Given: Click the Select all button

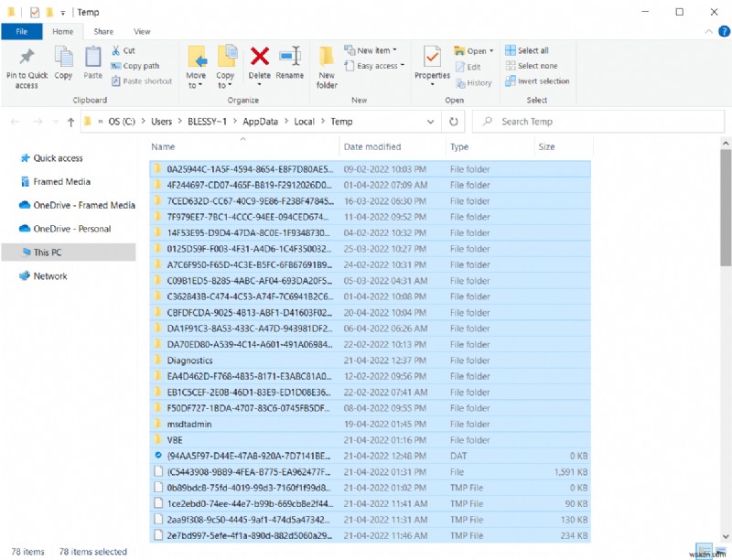Looking at the screenshot, I should coord(531,50).
